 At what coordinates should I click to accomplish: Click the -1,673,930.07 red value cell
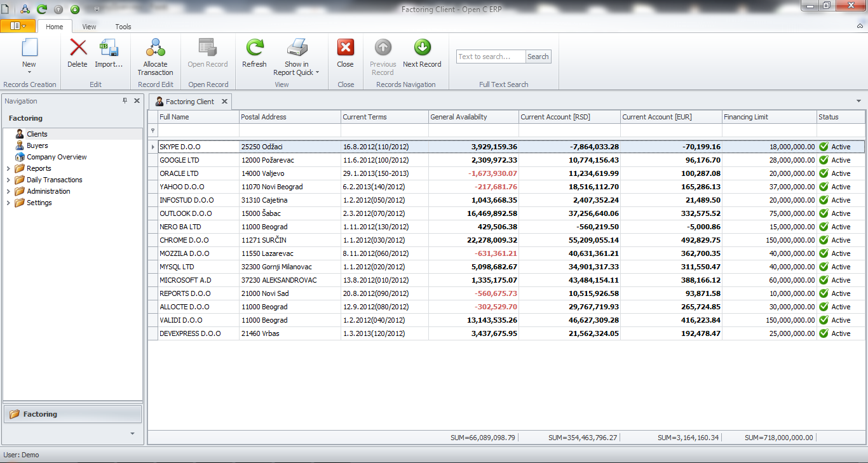coord(473,173)
